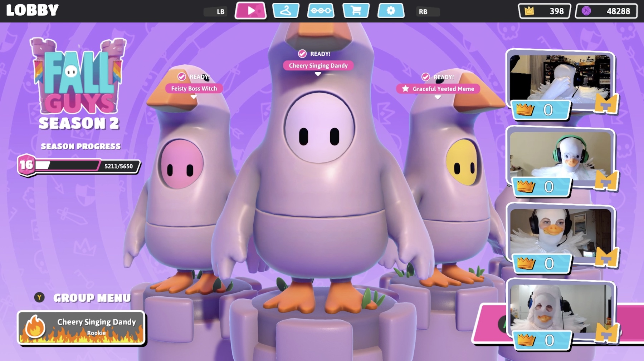
Task: Click the Graceful Yeeted Meme name tag
Action: click(x=438, y=89)
